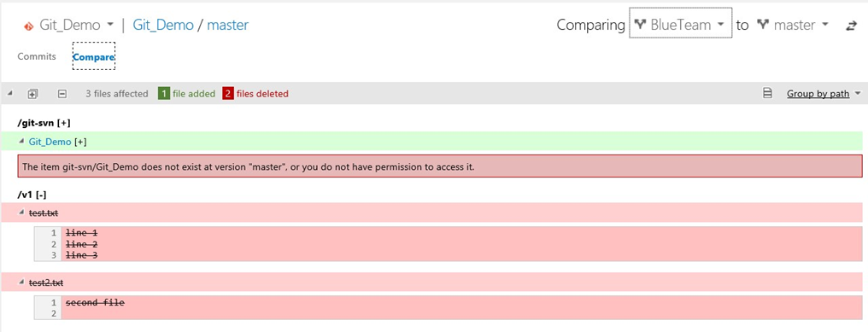Collapse the test.txt deleted file

point(21,213)
